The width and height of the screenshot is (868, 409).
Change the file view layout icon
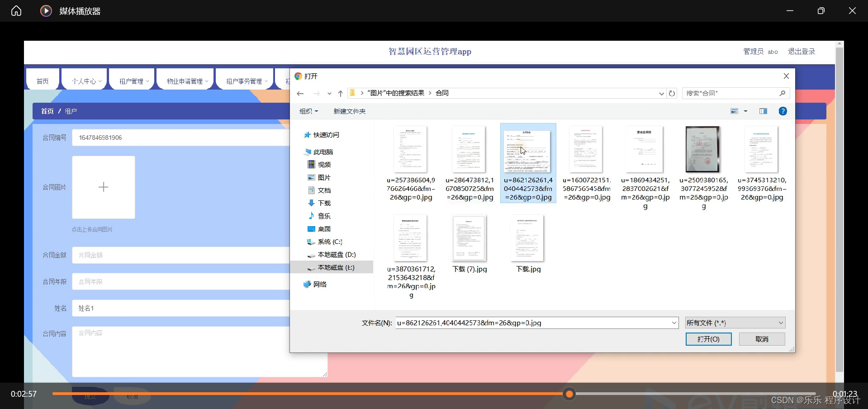pyautogui.click(x=735, y=111)
